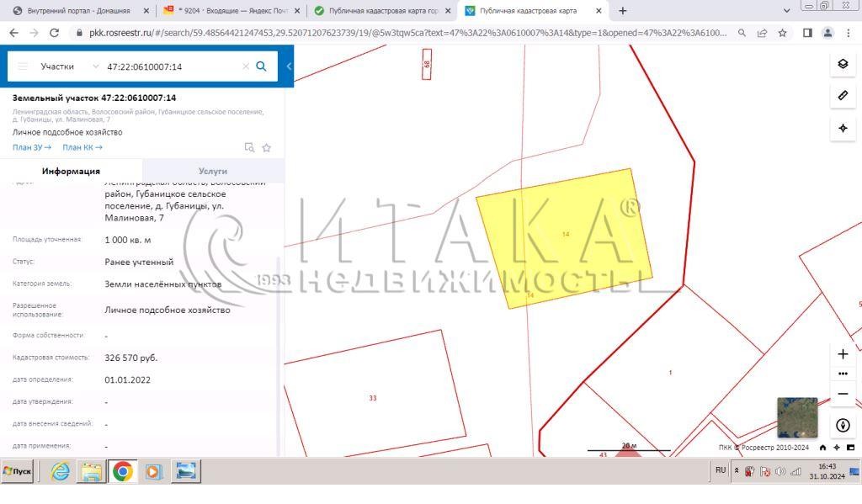Image resolution: width=862 pixels, height=504 pixels.
Task: Open the three-dots map options
Action: 843,374
